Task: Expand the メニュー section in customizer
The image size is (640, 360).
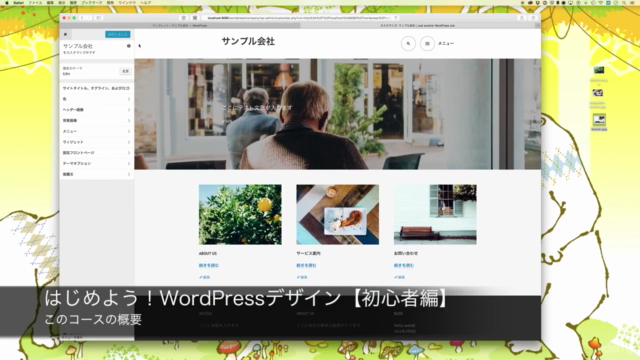Action: point(97,131)
